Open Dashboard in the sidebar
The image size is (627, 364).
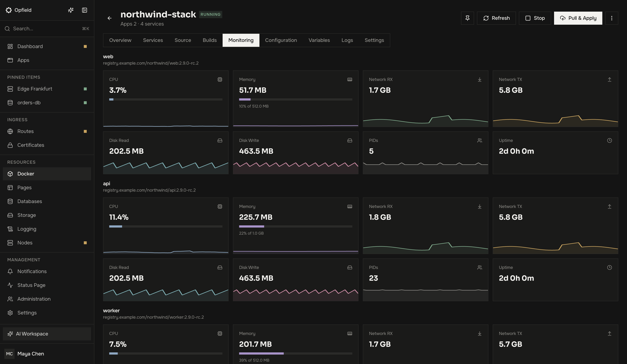(x=47, y=46)
